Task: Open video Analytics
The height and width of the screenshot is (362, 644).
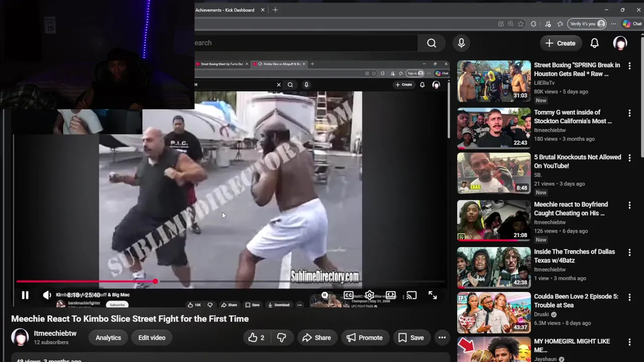Action: click(108, 338)
